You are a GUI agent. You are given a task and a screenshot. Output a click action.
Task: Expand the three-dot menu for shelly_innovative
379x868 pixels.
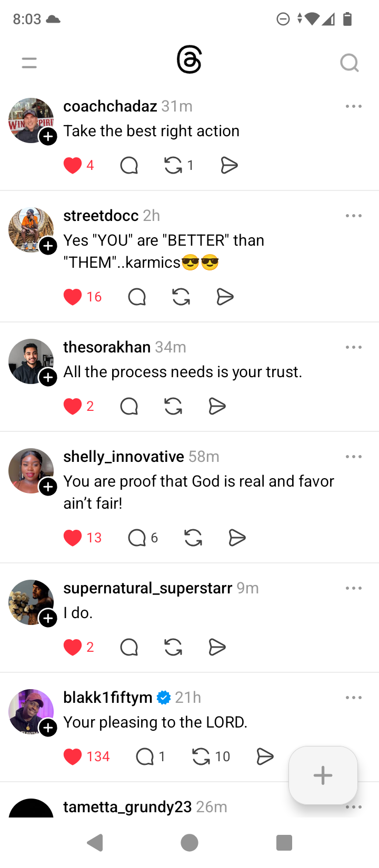[x=353, y=457]
